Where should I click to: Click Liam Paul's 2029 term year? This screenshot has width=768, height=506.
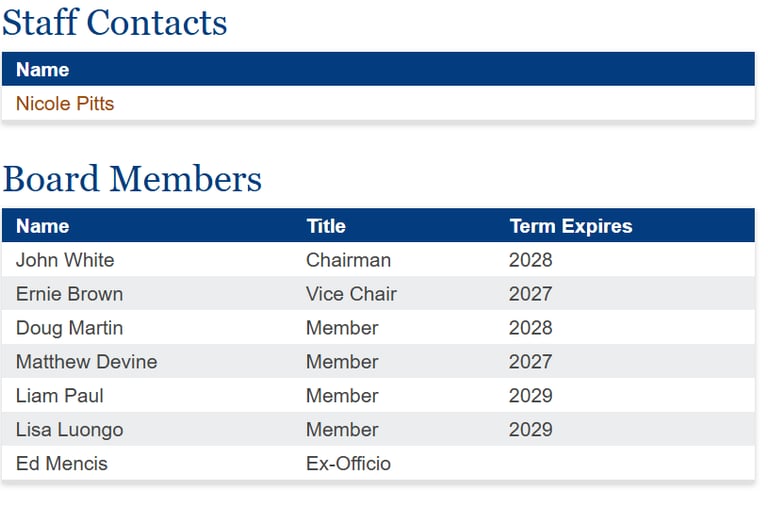(530, 396)
